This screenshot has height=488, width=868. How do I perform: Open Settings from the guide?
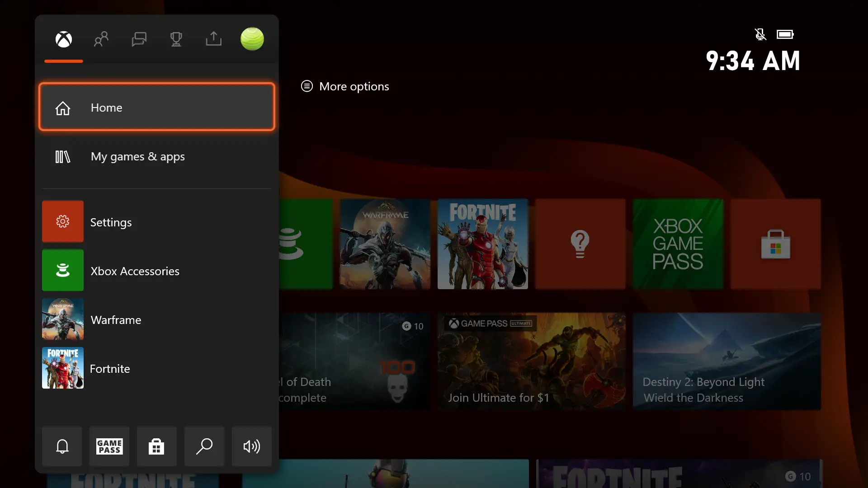(x=111, y=222)
